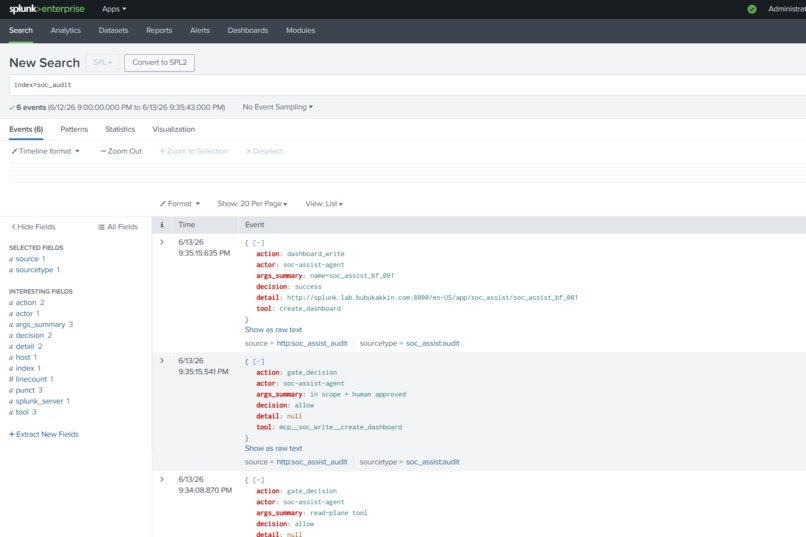
Task: Click the Splunk Enterprise logo
Action: pos(47,9)
